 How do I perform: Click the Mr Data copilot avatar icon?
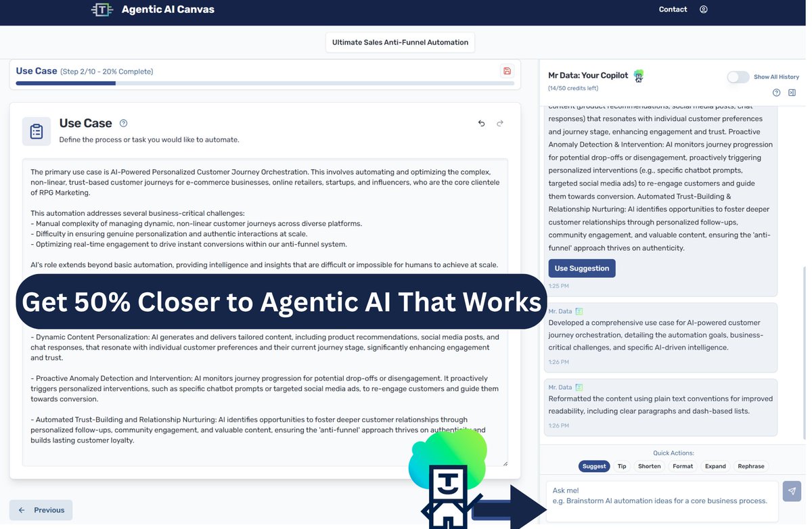[x=638, y=76]
